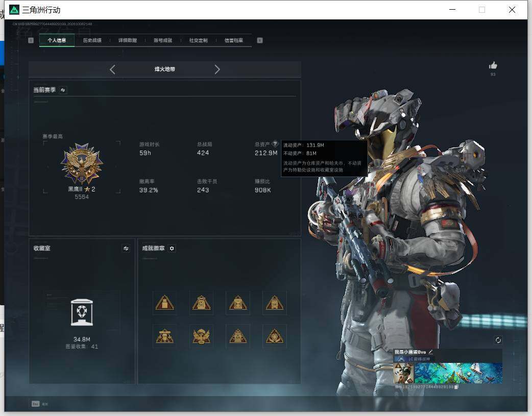
Task: Click the 收藏室 display case icon
Action: (x=82, y=312)
